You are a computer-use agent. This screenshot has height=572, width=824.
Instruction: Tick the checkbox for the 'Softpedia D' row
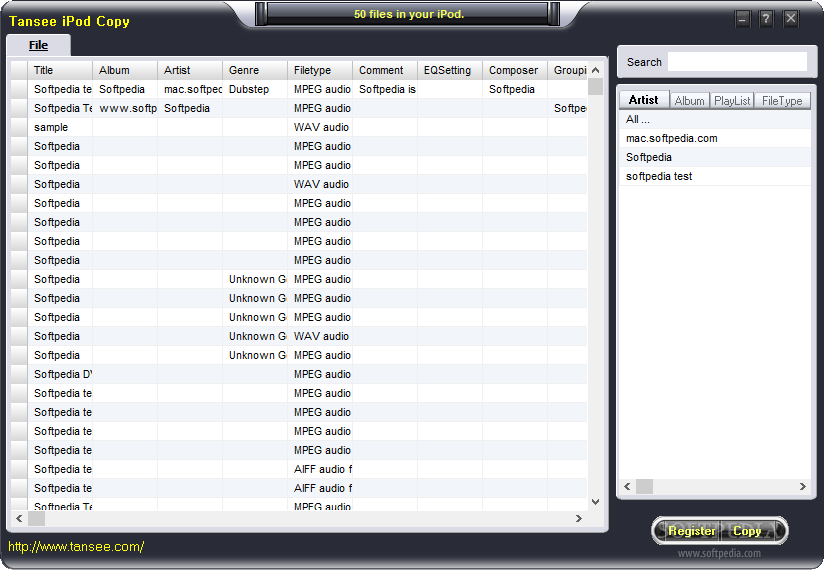click(x=19, y=374)
